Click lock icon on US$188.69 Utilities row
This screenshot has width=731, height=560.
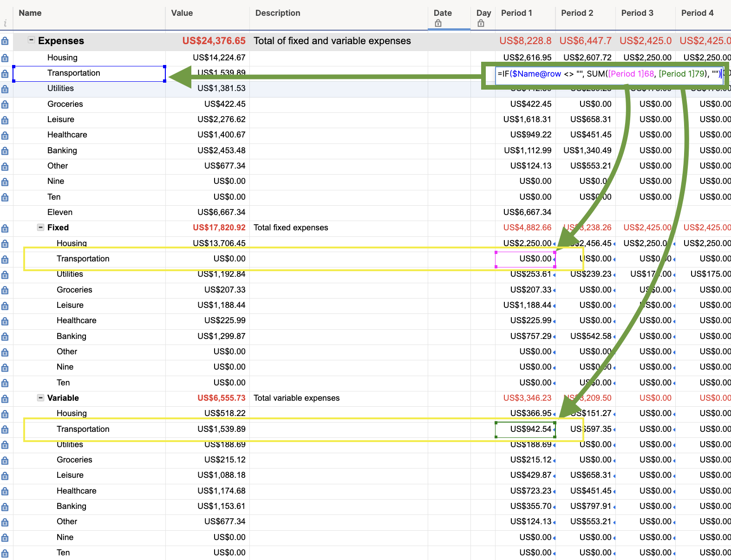click(5, 445)
